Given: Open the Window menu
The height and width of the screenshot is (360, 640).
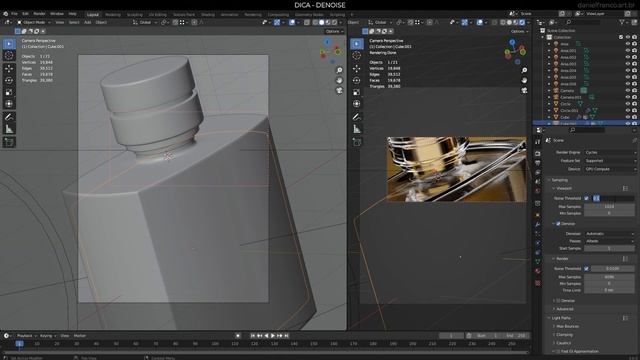Looking at the screenshot, I should (x=57, y=13).
